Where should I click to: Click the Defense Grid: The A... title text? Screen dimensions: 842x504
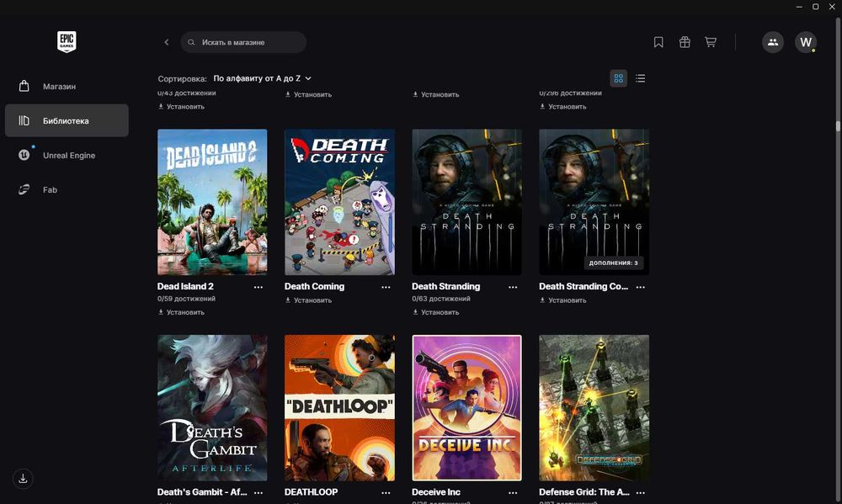pyautogui.click(x=584, y=491)
